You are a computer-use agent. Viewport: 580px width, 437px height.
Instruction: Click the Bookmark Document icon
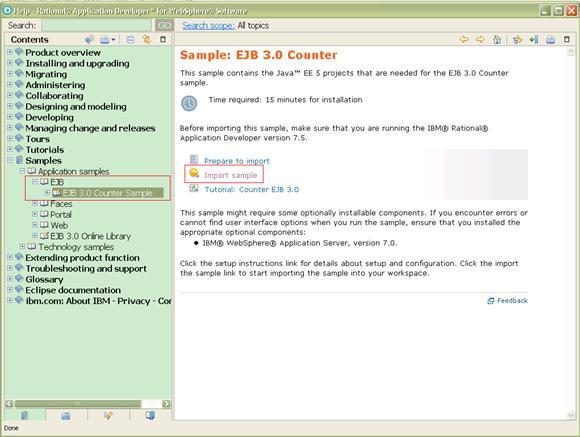533,39
